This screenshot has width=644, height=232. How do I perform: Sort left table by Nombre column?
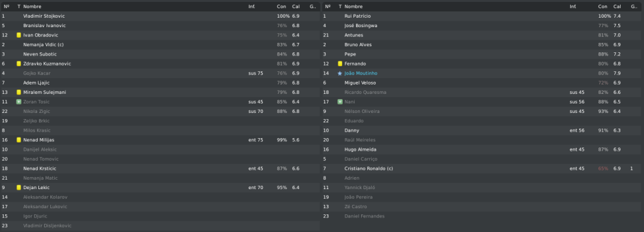32,6
